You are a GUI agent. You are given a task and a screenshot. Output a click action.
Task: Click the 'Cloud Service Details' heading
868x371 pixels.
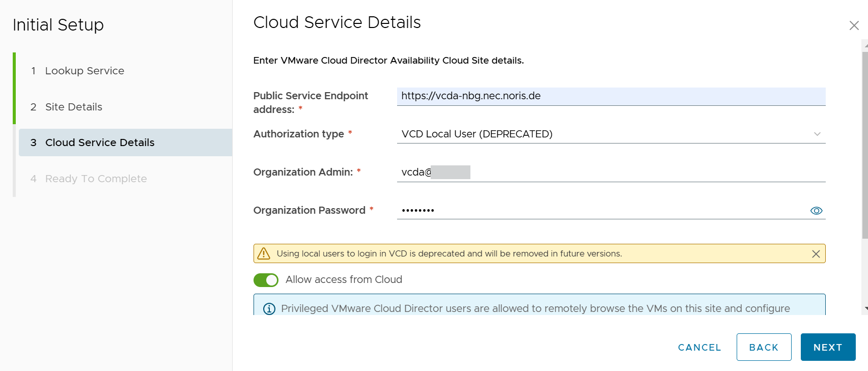pyautogui.click(x=337, y=22)
